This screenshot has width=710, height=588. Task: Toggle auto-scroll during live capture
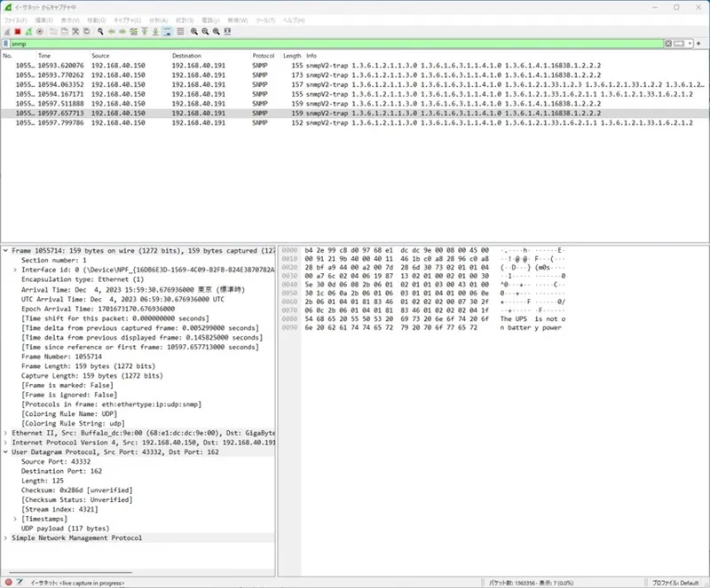[167, 31]
